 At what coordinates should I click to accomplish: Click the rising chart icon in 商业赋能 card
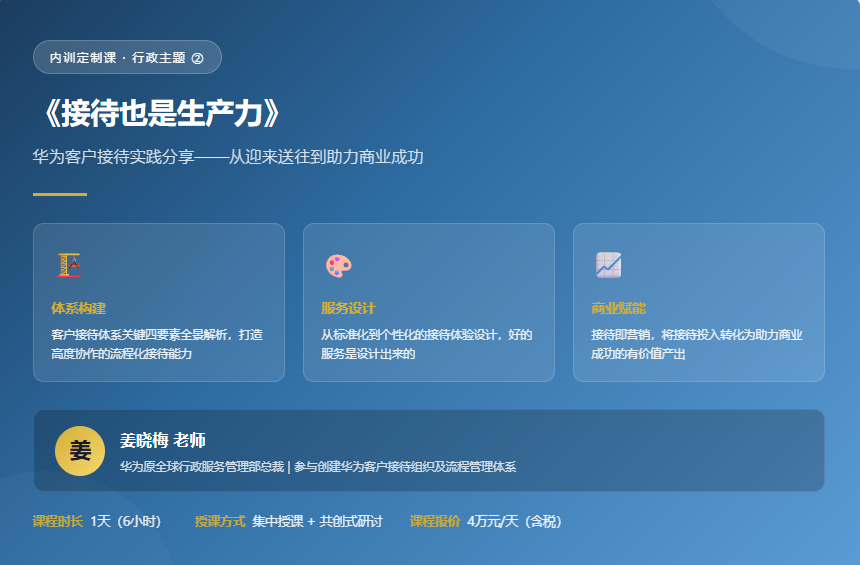(609, 265)
